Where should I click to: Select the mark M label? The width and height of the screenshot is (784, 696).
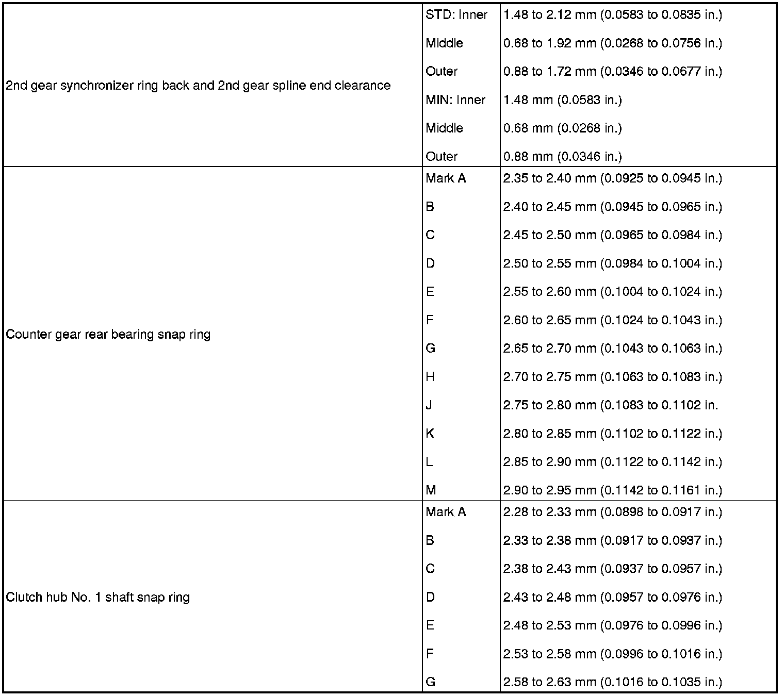pyautogui.click(x=431, y=490)
